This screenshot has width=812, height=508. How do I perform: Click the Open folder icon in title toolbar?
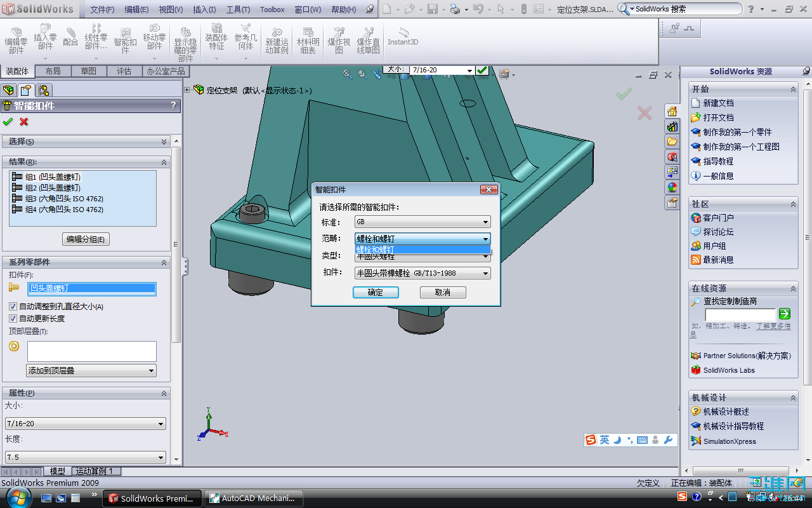(409, 9)
